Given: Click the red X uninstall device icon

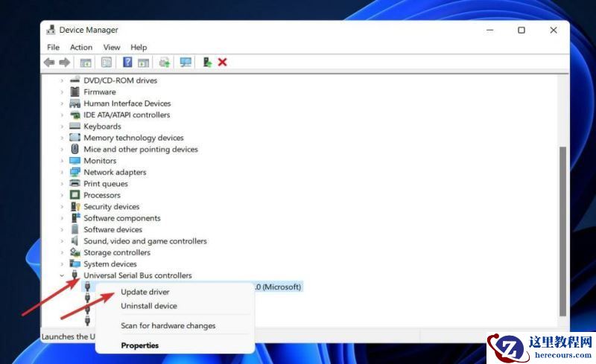Looking at the screenshot, I should [222, 63].
